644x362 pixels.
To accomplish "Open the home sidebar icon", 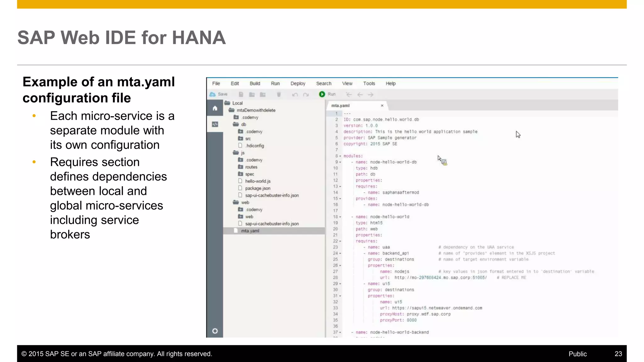I will coord(215,108).
